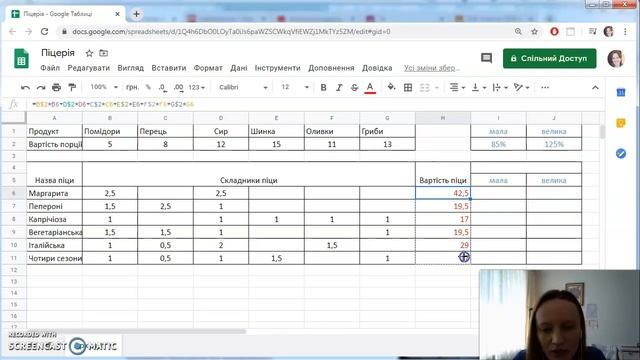
Task: Close the Піцерія browser tab
Action: coord(118,14)
